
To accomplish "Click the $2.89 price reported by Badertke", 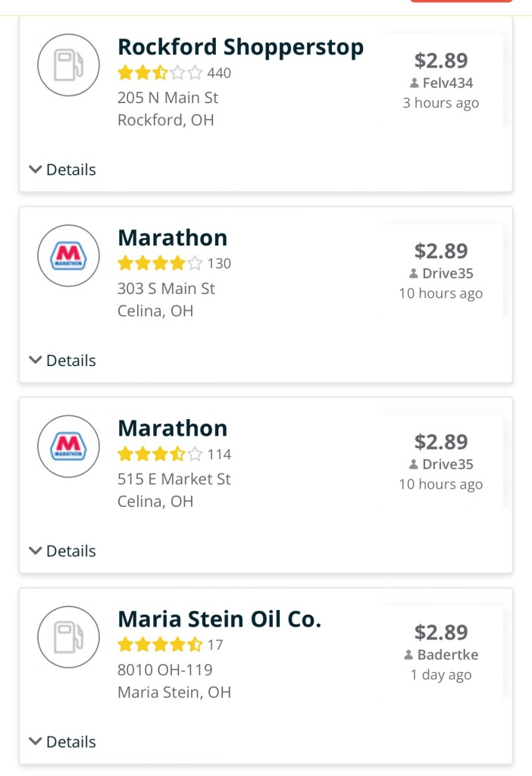I will click(441, 632).
